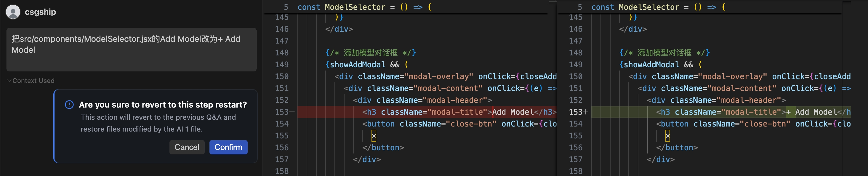Select the removed red line 153 in left diff
The width and height of the screenshot is (868, 176).
425,112
